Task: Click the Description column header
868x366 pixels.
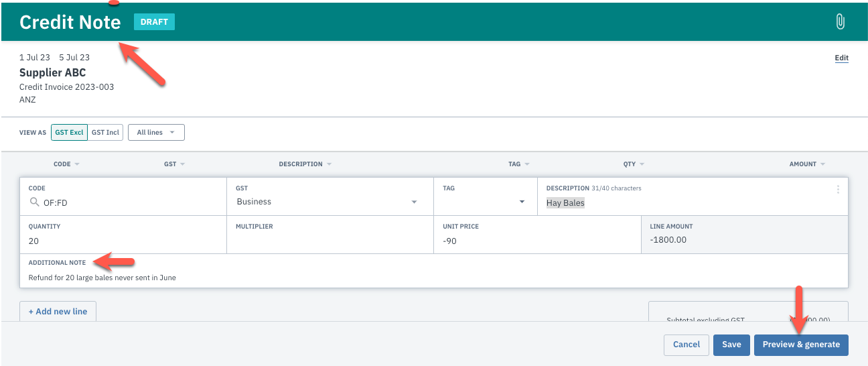Action: [x=305, y=164]
